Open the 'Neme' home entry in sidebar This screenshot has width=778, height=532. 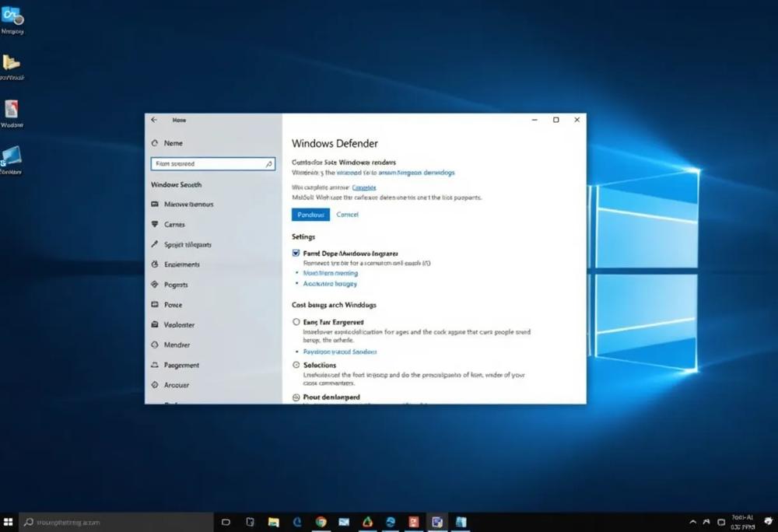[167, 143]
